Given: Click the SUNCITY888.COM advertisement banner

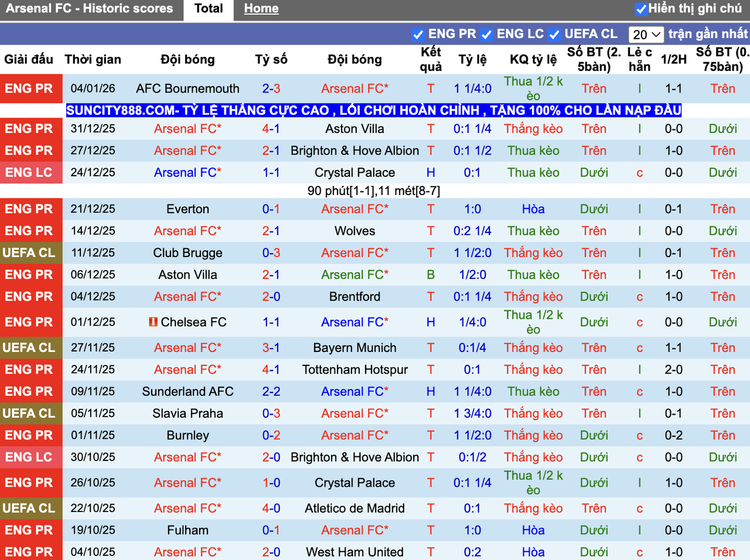Looking at the screenshot, I should 374,110.
